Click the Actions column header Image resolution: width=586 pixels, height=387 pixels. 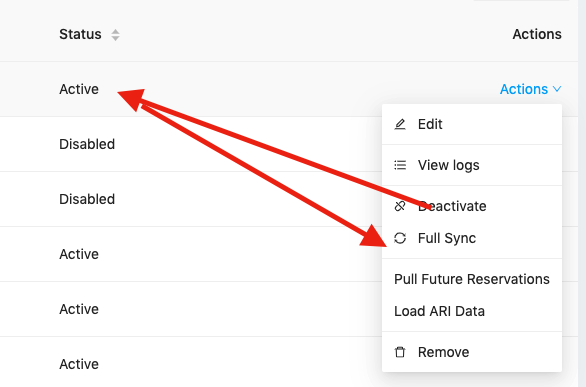tap(537, 34)
